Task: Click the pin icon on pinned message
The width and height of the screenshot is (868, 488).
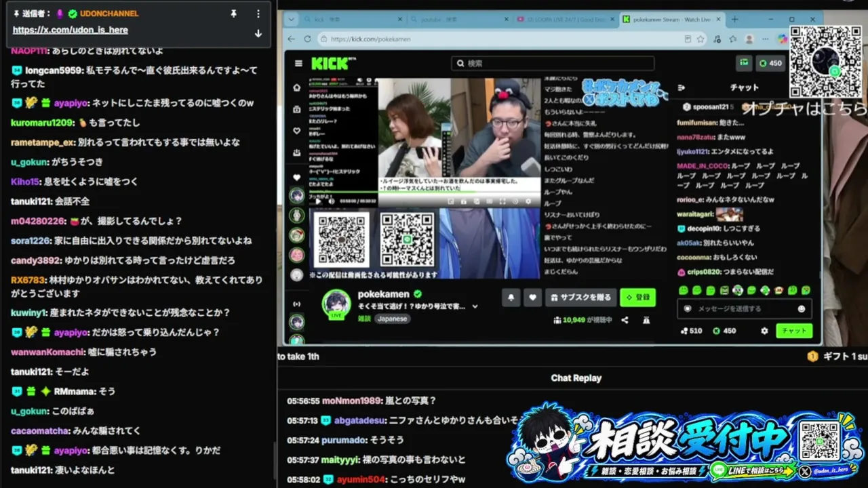Action: 233,14
